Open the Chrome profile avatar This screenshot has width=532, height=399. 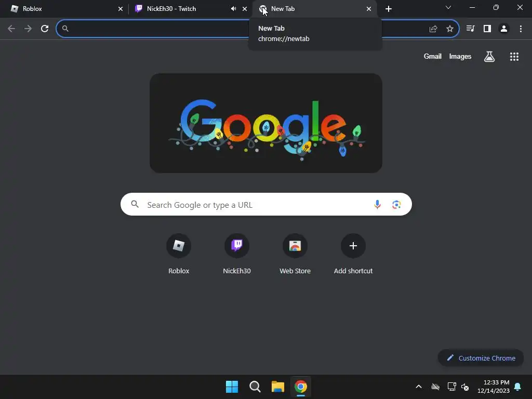(504, 29)
